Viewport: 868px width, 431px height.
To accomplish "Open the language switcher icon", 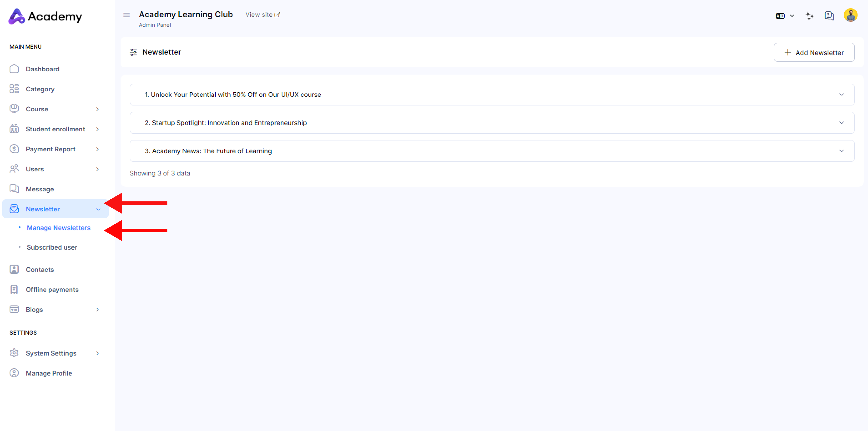I will 784,16.
